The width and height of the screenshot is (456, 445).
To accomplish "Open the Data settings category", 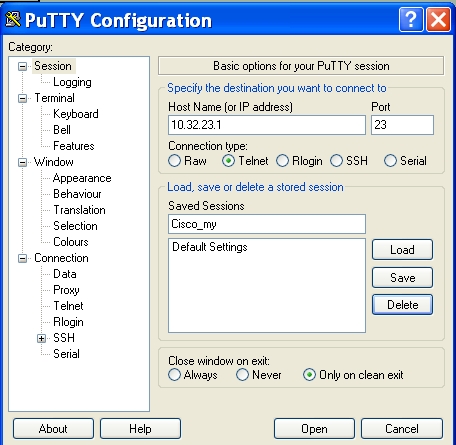I will tap(65, 274).
